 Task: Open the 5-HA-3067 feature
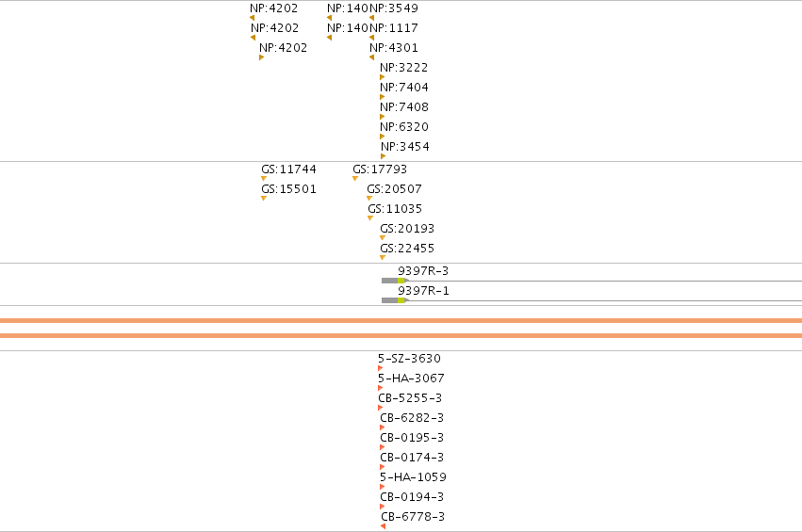[411, 379]
